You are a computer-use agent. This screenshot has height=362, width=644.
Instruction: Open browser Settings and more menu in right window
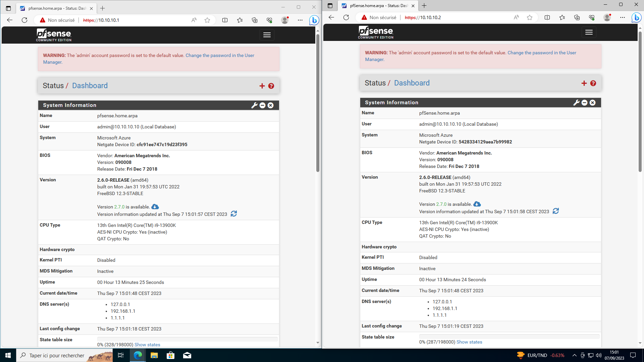coord(623,17)
